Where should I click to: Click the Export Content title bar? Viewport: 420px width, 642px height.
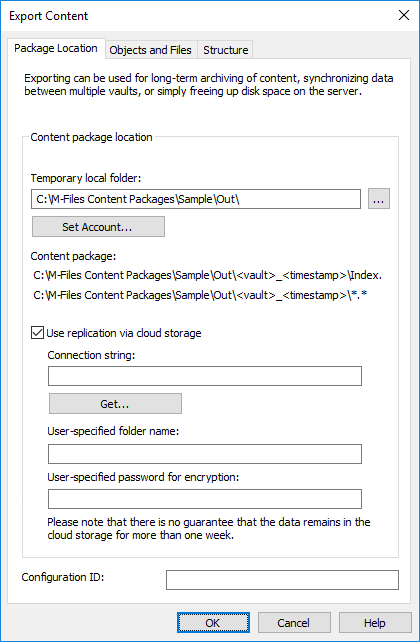point(196,16)
